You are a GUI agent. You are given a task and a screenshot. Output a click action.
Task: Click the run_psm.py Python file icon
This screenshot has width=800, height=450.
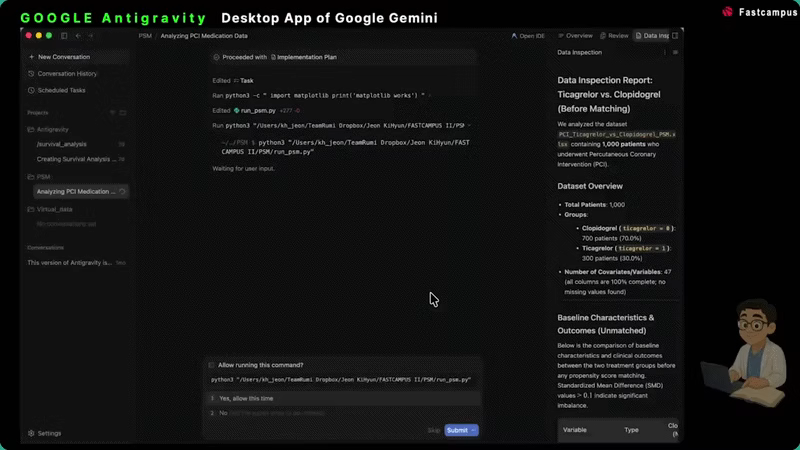pyautogui.click(x=237, y=111)
